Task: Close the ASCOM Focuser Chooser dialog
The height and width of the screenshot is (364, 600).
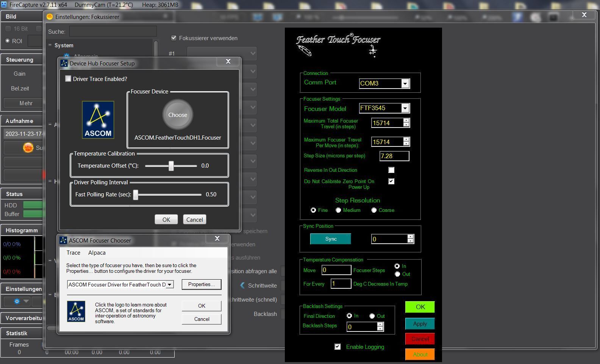Action: [x=217, y=238]
